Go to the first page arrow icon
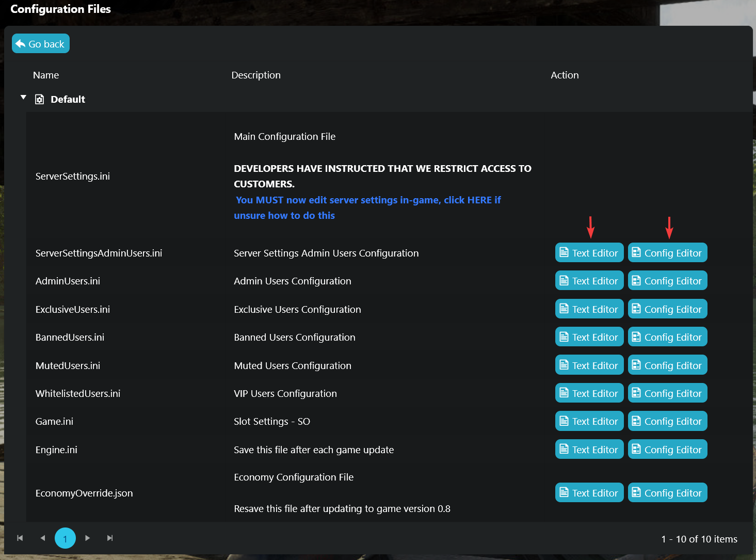Screen dimensions: 756x560 [x=20, y=538]
